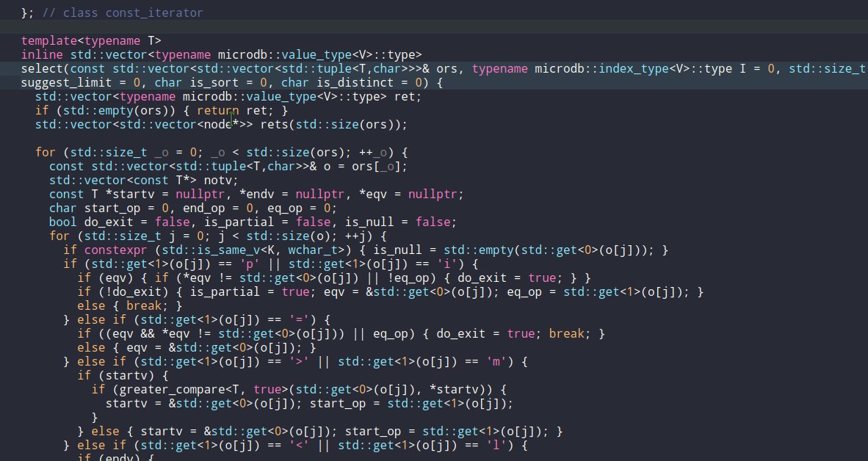The width and height of the screenshot is (868, 461).
Task: Click the 'm' character literal
Action: coord(496,361)
